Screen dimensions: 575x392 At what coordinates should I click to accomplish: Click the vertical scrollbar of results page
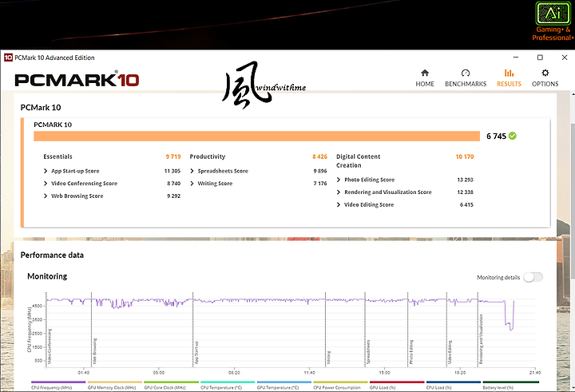coord(573,202)
